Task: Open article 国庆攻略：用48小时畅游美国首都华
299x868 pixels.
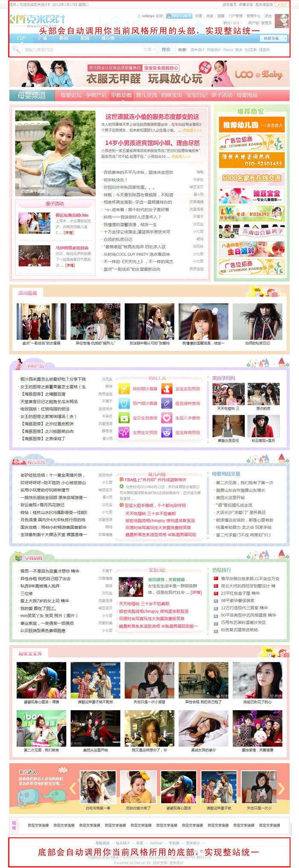Action: click(53, 527)
